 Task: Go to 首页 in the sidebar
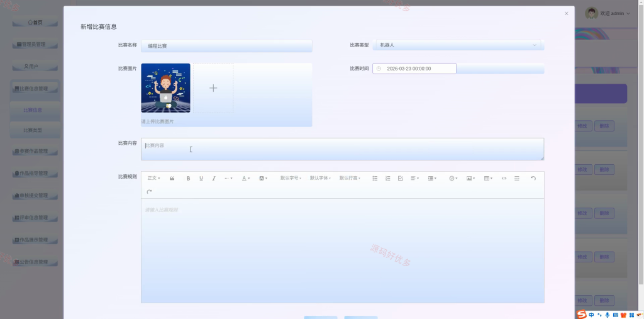(x=35, y=22)
